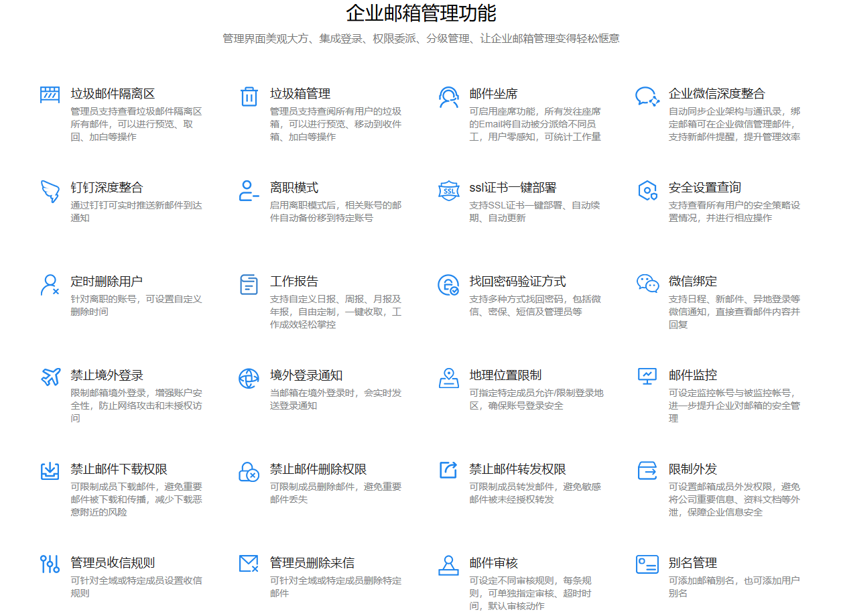The width and height of the screenshot is (843, 616).
Task: Select the 定时删除用户 user-delete icon
Action: click(49, 285)
